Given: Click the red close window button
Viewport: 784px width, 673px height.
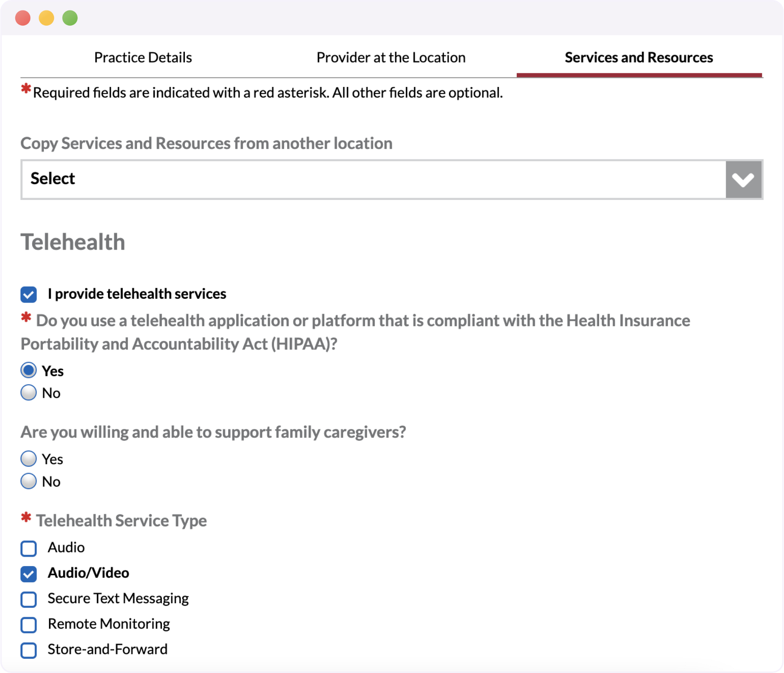Looking at the screenshot, I should 23,18.
